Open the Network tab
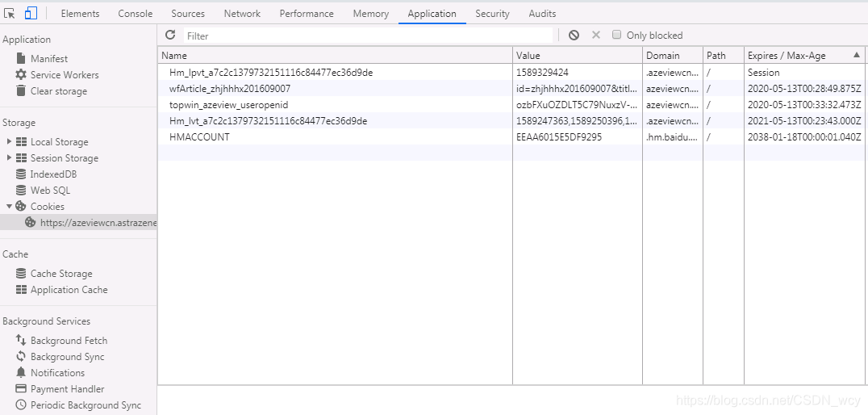This screenshot has height=415, width=868. pyautogui.click(x=242, y=14)
